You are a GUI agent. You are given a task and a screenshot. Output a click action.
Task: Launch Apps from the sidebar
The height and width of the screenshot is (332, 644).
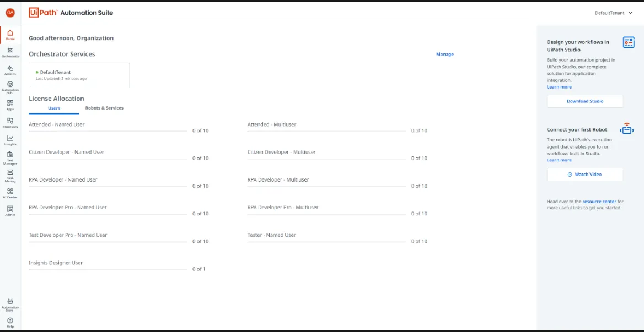pos(10,105)
